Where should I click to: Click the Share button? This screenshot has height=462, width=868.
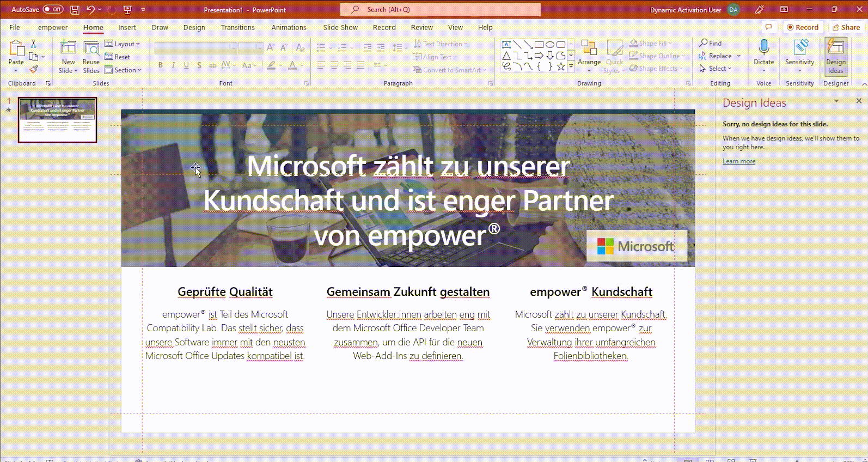[x=846, y=27]
